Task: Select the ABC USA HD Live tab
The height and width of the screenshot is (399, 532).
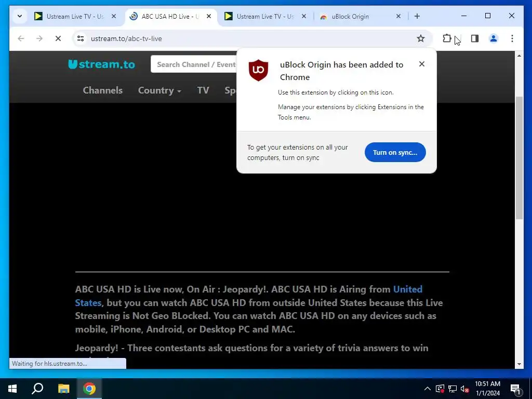Action: click(x=170, y=16)
